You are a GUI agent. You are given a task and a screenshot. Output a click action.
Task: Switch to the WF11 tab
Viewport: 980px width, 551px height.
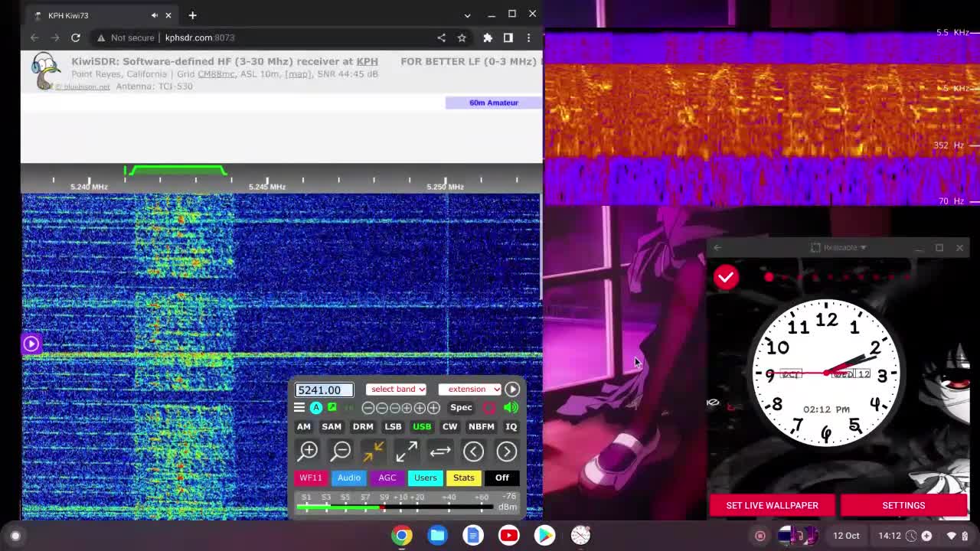pyautogui.click(x=311, y=478)
